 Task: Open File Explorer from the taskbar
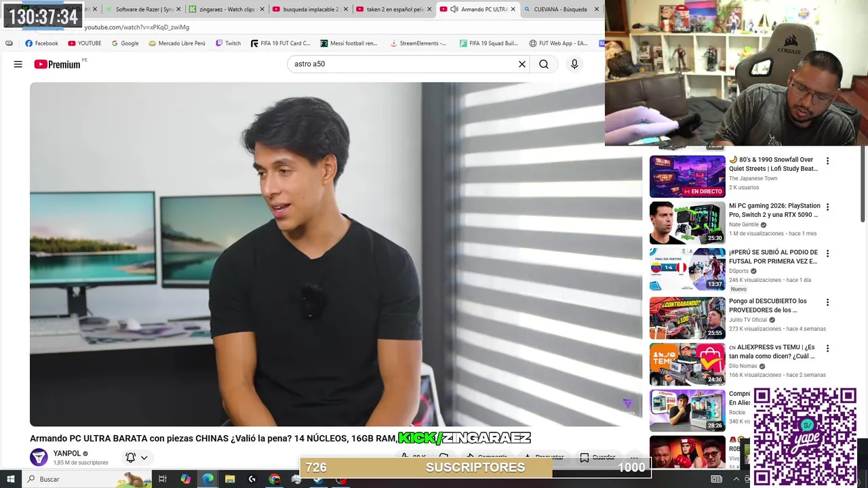[230, 479]
